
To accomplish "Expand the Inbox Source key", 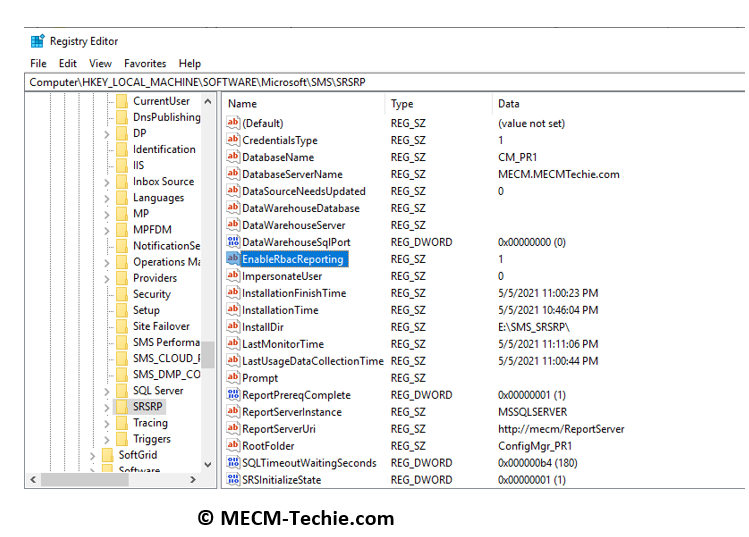I will pyautogui.click(x=107, y=183).
